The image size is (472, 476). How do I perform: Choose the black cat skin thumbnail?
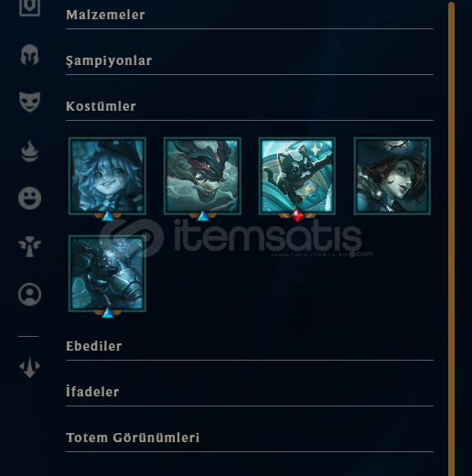click(297, 176)
